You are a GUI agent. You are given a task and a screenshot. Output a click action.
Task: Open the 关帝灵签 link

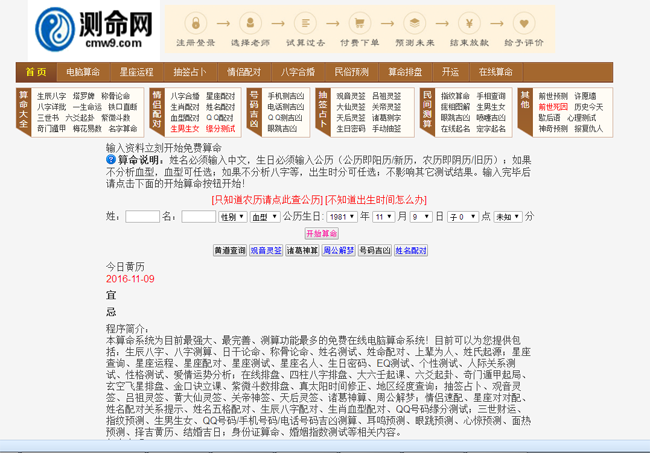[386, 107]
